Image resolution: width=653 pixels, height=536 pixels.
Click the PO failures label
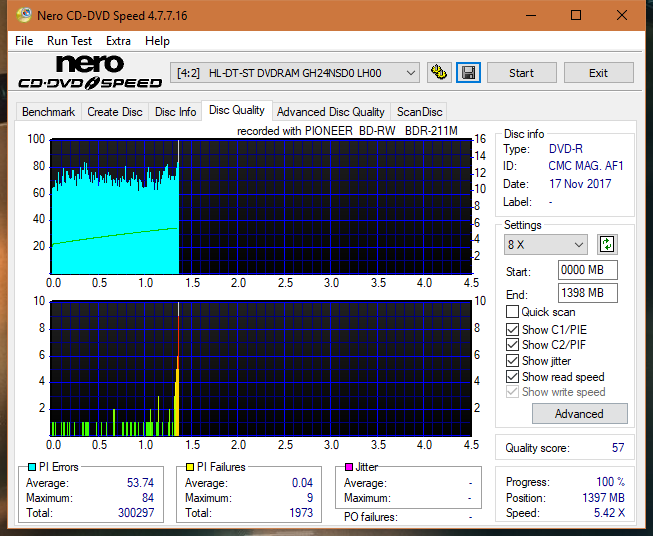click(x=371, y=517)
